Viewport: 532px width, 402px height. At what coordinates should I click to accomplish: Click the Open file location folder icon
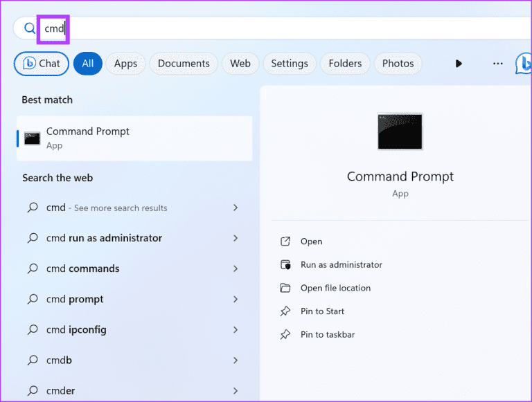tap(285, 288)
